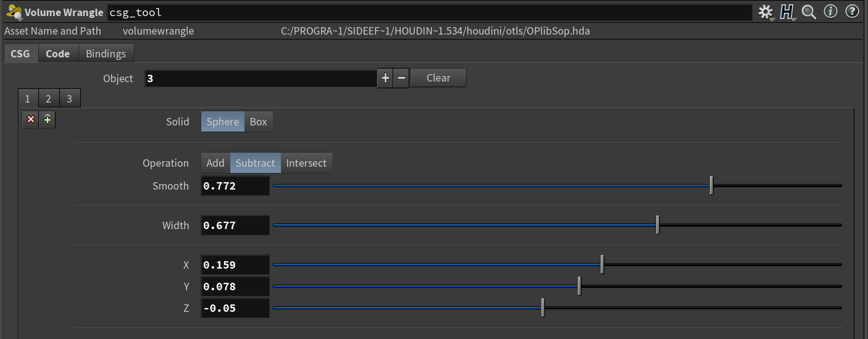Switch to object instance tab 2
The width and height of the screenshot is (868, 339).
(x=48, y=99)
